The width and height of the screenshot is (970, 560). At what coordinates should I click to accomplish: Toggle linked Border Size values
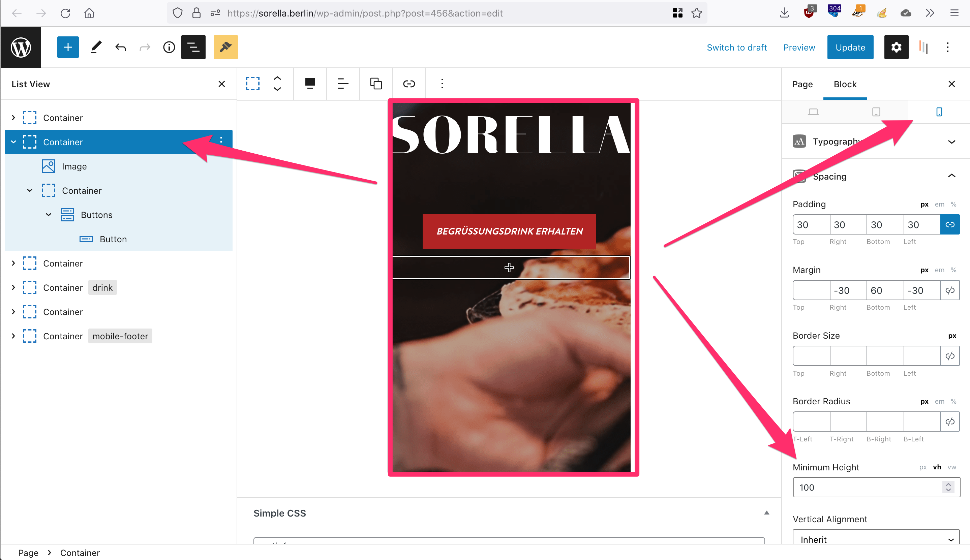click(x=950, y=356)
